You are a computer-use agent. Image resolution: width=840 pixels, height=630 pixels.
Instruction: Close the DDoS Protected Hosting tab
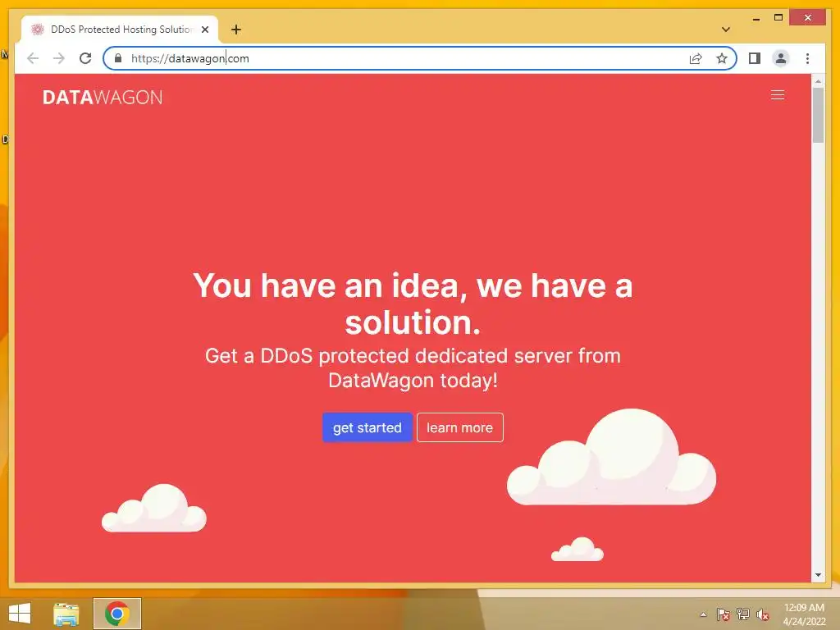point(204,30)
